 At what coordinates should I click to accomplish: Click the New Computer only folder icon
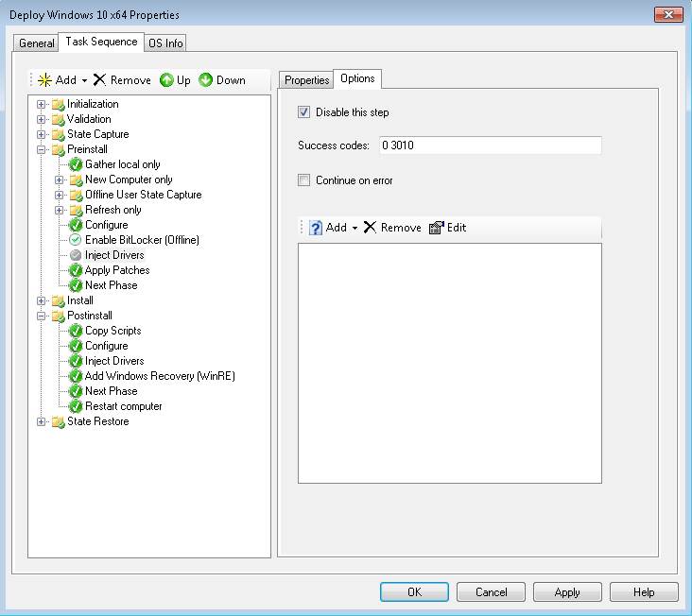point(77,180)
